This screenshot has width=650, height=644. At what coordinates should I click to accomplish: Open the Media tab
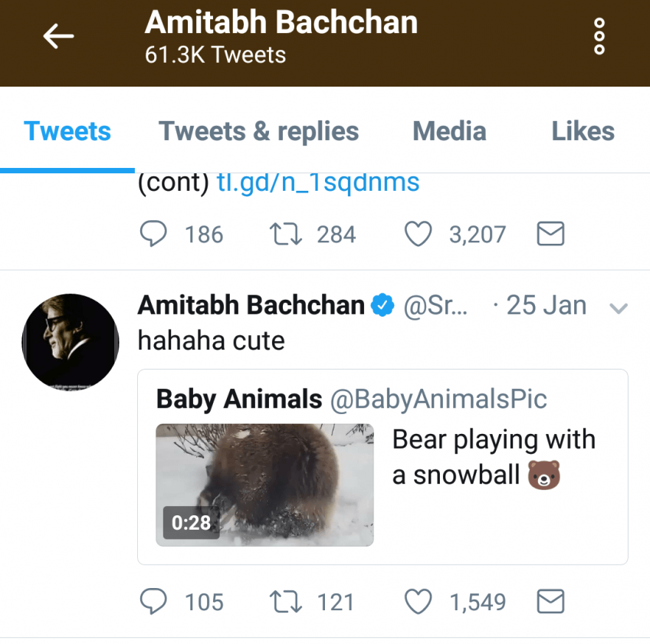tap(449, 132)
